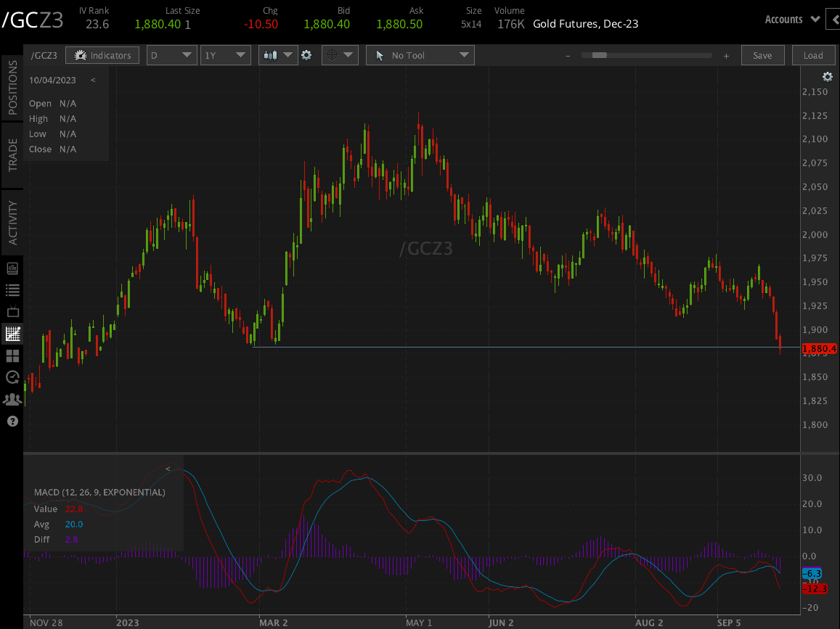
Task: Launch OnDemand via the clock icon
Action: tap(11, 377)
